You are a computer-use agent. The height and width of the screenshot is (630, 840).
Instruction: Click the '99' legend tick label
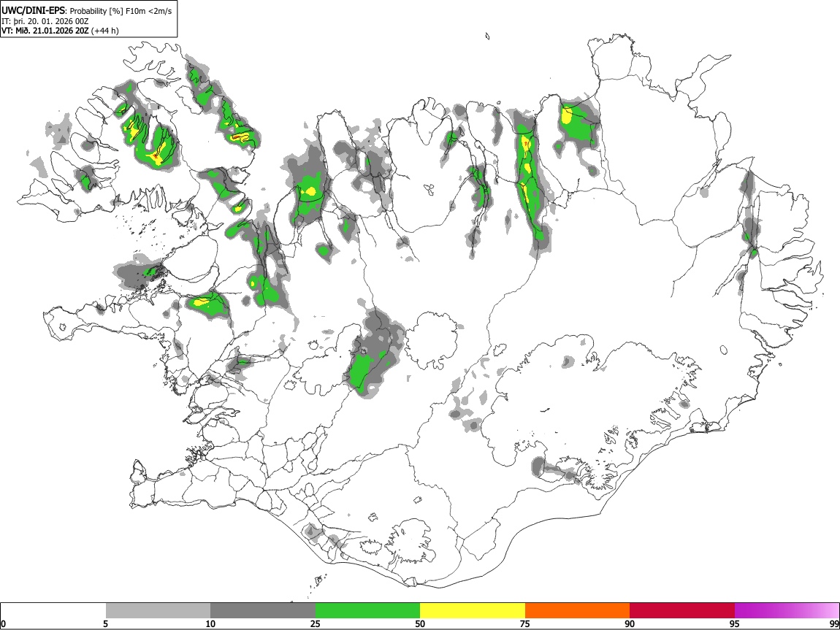834,624
